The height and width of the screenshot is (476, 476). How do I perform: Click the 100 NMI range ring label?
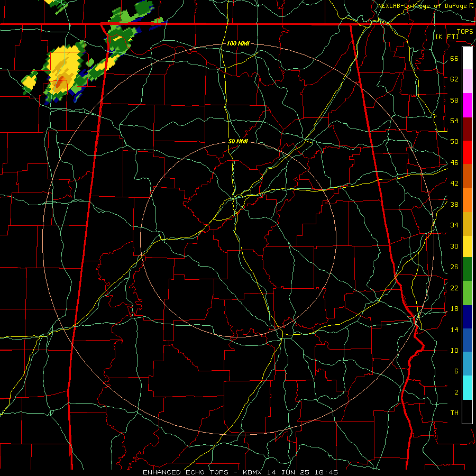coord(238,43)
